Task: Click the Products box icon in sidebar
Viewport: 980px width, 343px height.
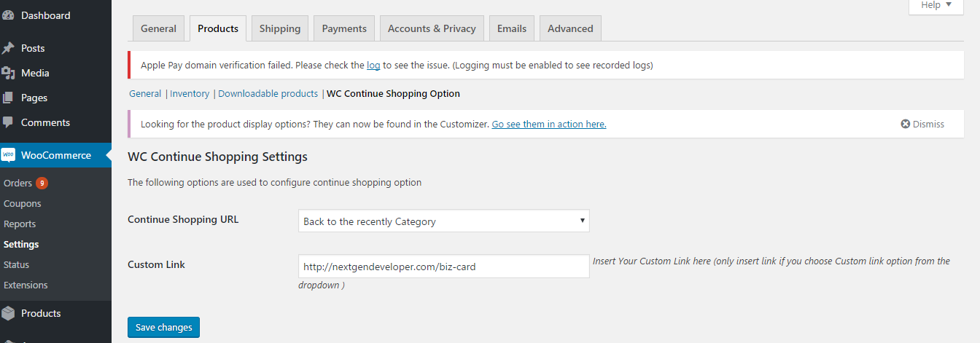Action: (8, 313)
